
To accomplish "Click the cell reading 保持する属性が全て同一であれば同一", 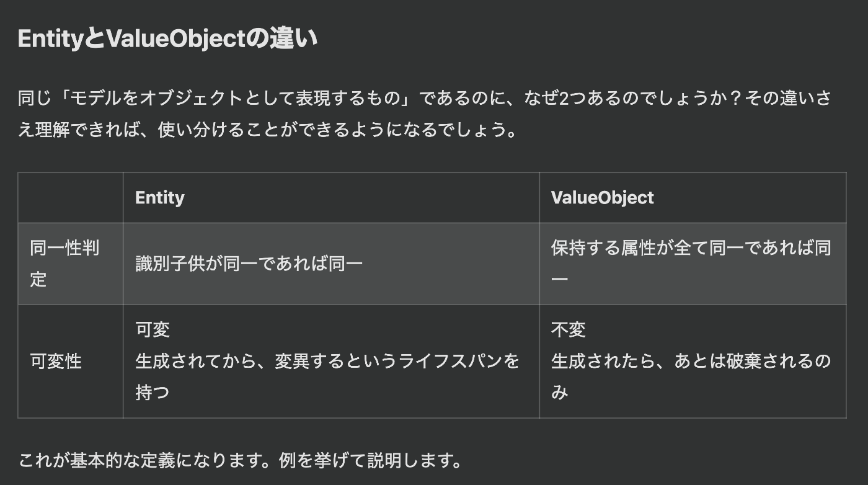I will (693, 264).
